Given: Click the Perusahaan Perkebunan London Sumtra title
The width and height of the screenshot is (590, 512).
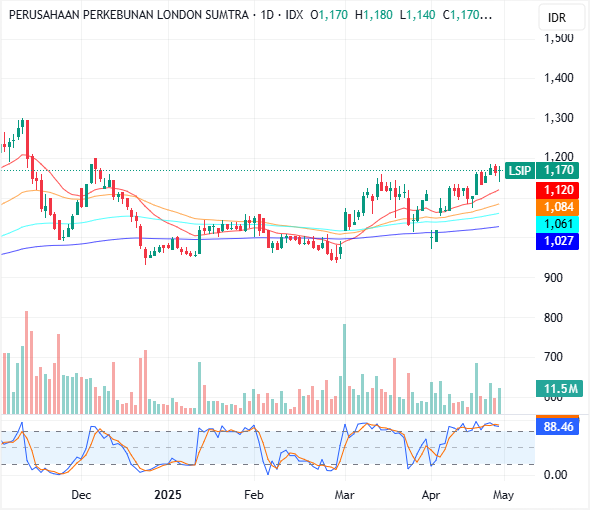Looking at the screenshot, I should pos(129,15).
